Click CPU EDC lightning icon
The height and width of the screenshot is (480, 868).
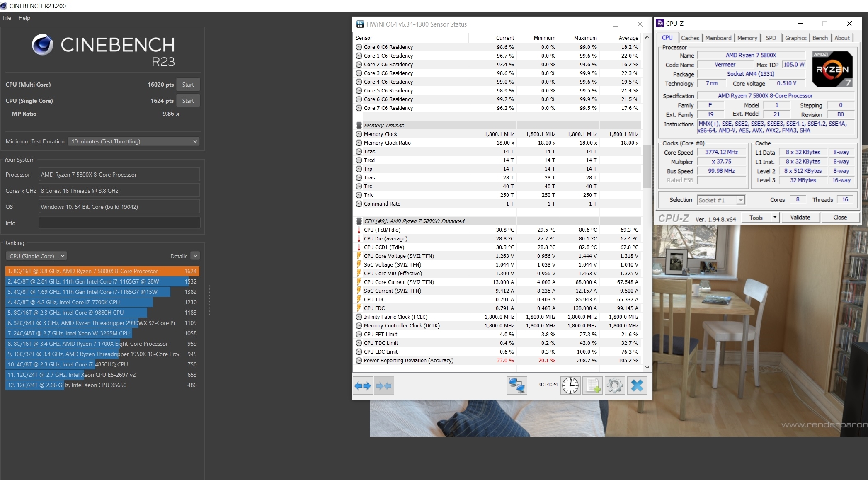click(x=359, y=308)
